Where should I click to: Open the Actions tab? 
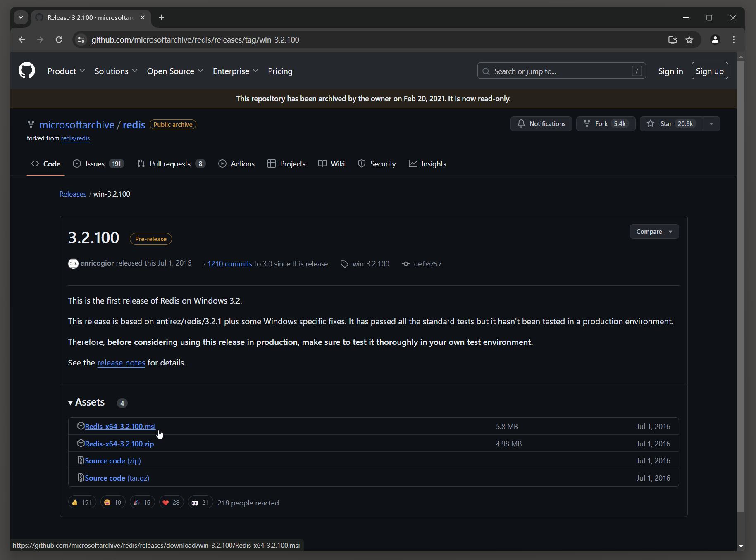236,164
